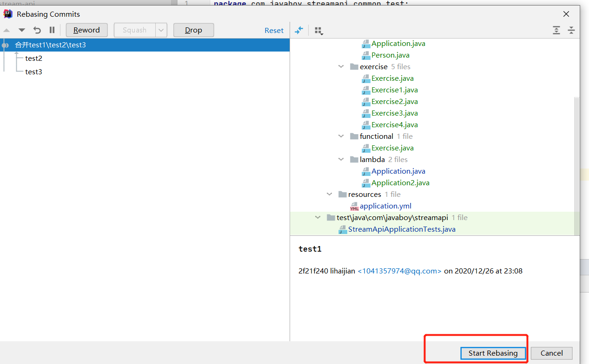The width and height of the screenshot is (589, 364).
Task: Select commit 合并test1\test2\test3
Action: tap(145, 45)
